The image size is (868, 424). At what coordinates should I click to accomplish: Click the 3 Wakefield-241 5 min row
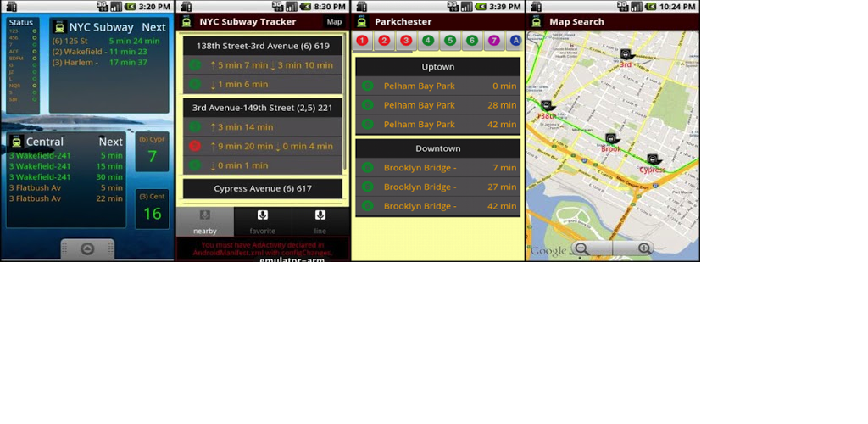point(66,155)
